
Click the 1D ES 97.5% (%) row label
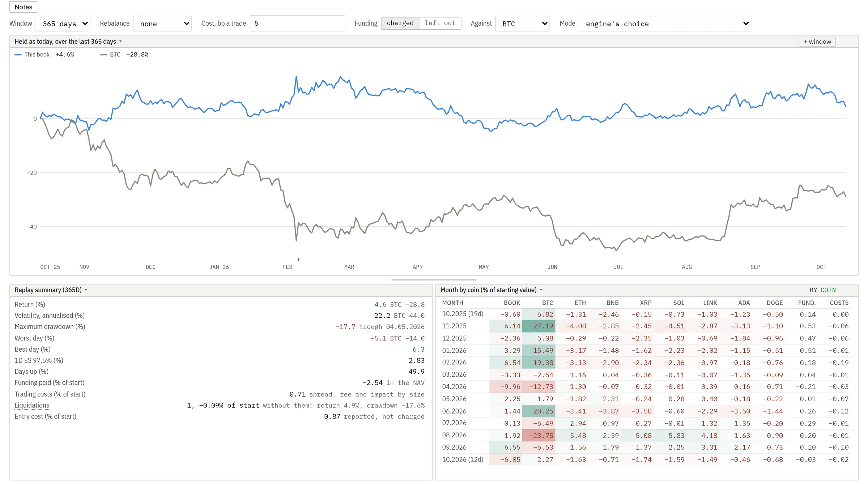pos(39,360)
